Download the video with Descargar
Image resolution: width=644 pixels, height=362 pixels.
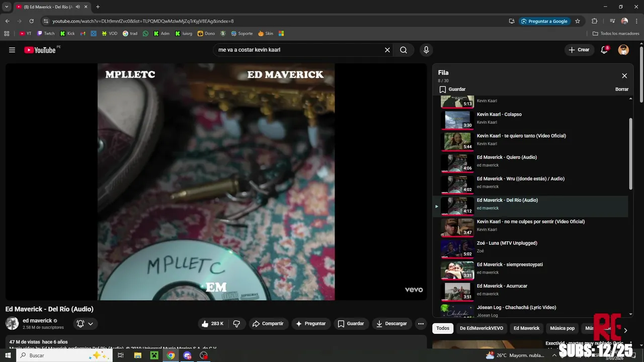[x=392, y=324]
